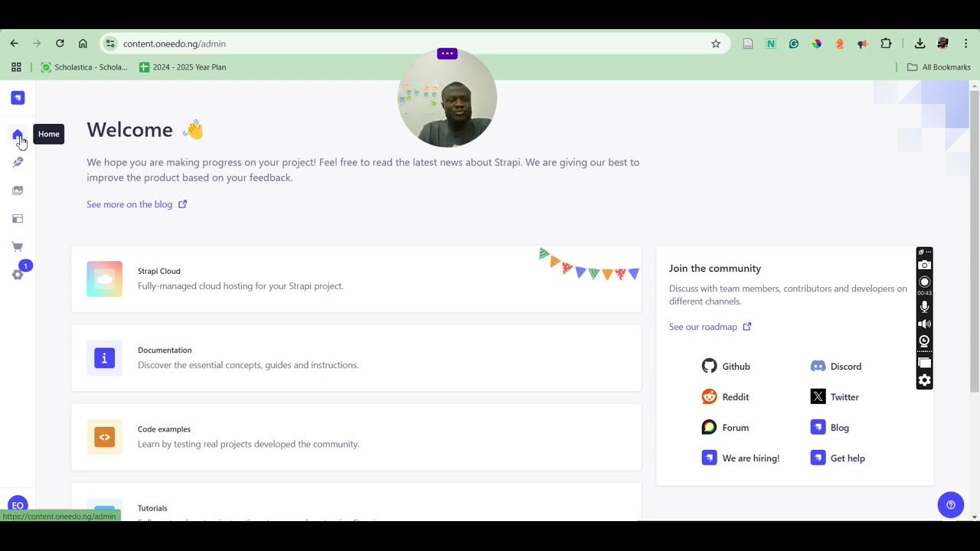Open the green N extension icon
The height and width of the screenshot is (551, 980).
(771, 44)
